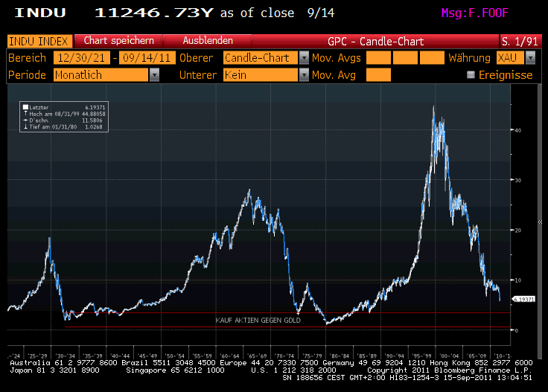Edit the end date 09/14/11 field

click(147, 58)
